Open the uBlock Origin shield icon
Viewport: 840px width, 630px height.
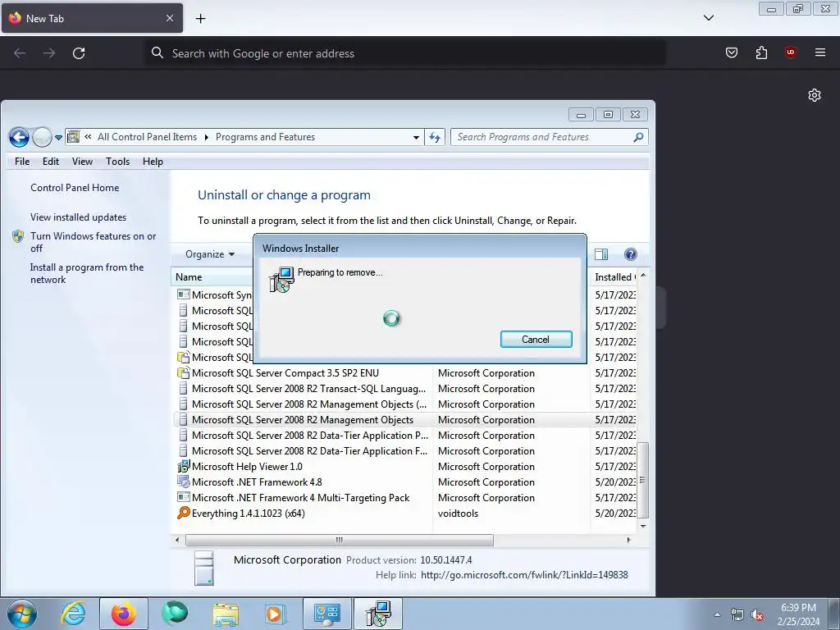(x=790, y=52)
